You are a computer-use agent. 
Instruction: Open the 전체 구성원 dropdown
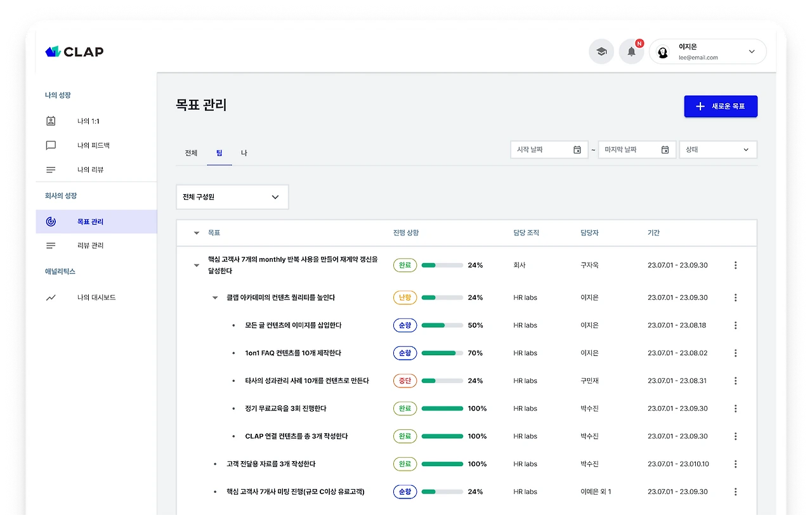[232, 197]
